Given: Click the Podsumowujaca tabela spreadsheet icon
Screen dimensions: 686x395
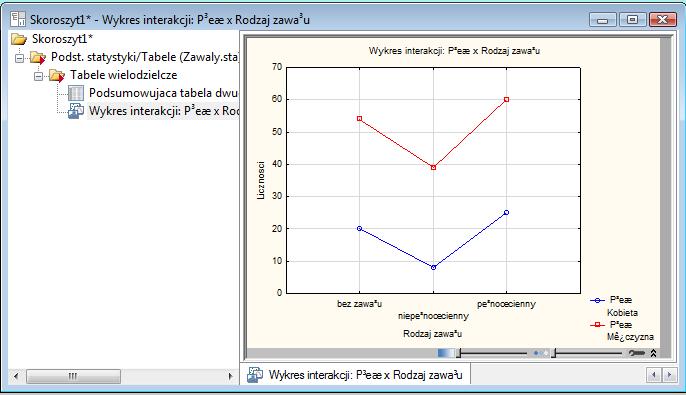Looking at the screenshot, I should point(76,93).
